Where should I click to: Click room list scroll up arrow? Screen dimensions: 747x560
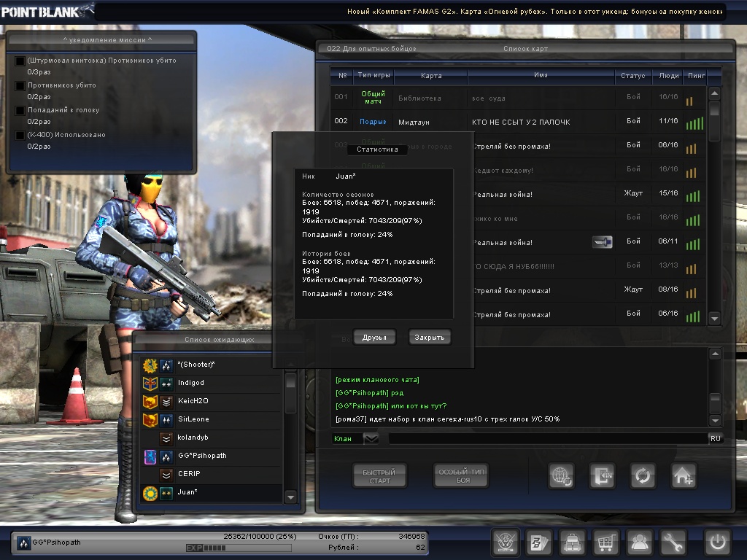(x=714, y=93)
